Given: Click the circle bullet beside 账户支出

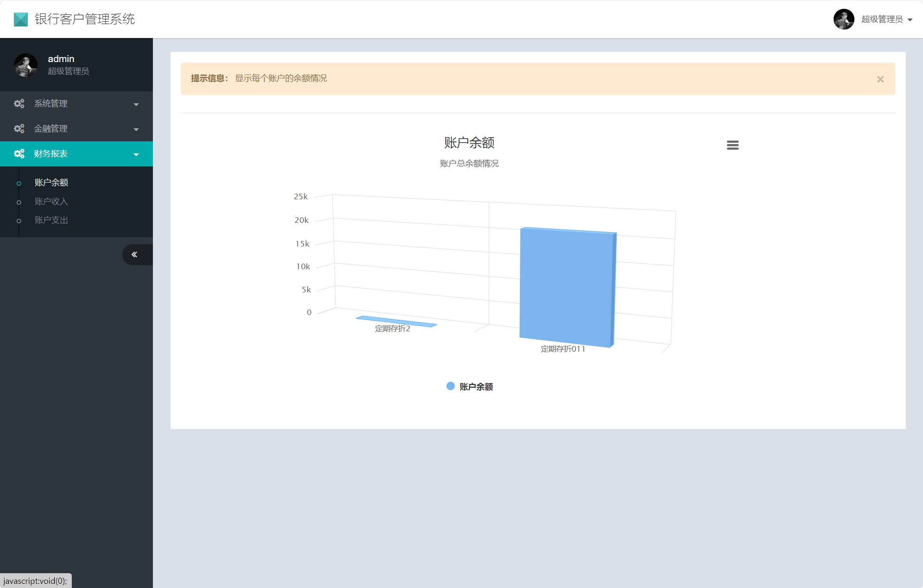Looking at the screenshot, I should [x=19, y=220].
